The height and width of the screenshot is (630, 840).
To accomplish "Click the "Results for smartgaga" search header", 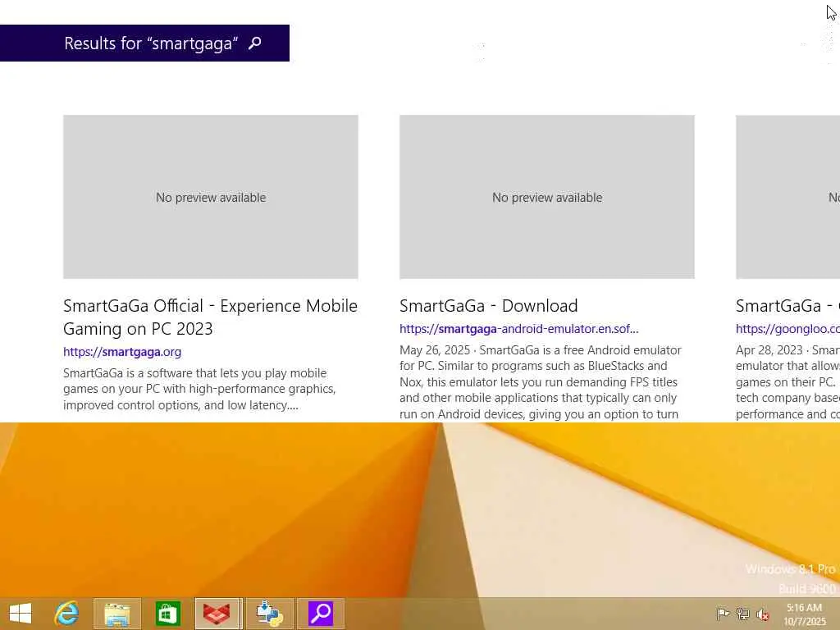I will 144,43.
